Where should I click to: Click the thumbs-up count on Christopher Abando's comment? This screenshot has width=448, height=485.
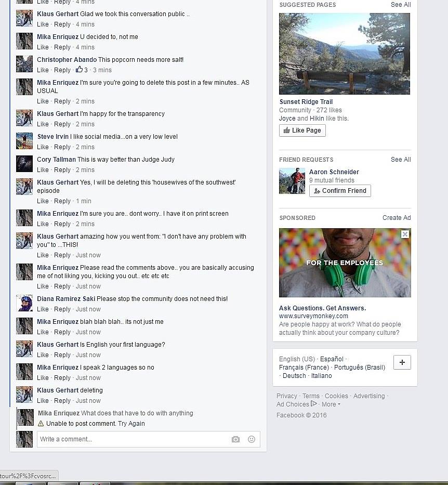(x=82, y=70)
